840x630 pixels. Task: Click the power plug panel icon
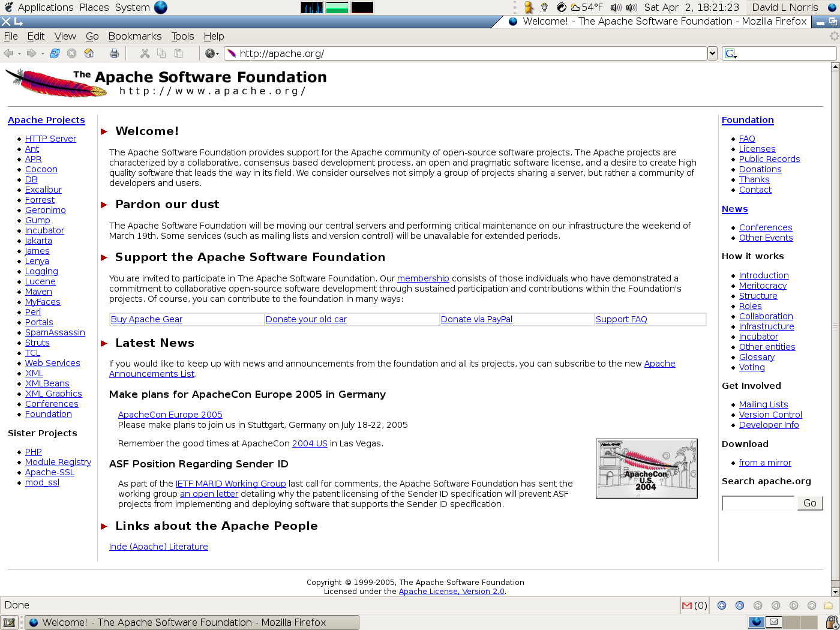tap(544, 7)
